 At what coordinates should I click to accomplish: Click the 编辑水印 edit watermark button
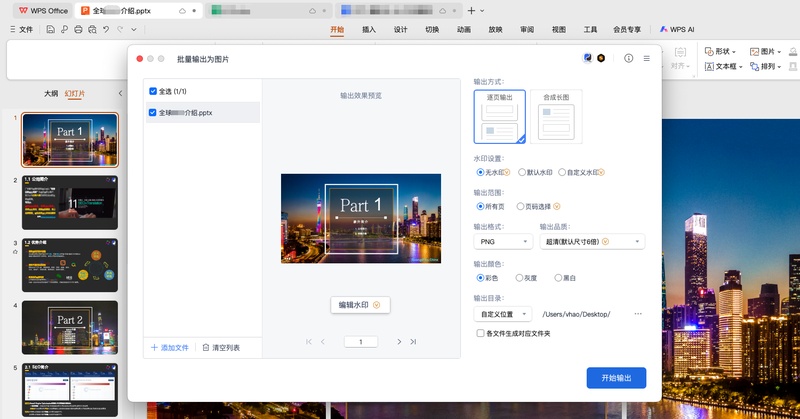360,305
